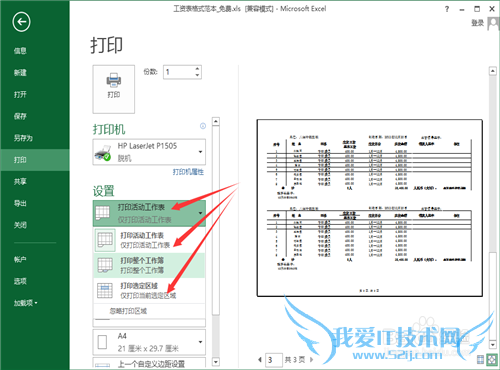Screen dimensions: 500x370
Task: Open 打开 in the sidebar
Action: (20, 94)
